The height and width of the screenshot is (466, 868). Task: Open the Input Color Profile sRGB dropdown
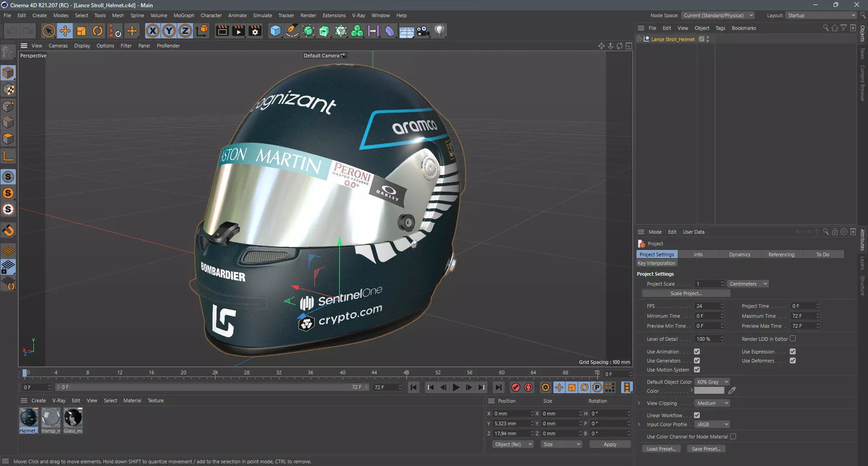tap(712, 424)
